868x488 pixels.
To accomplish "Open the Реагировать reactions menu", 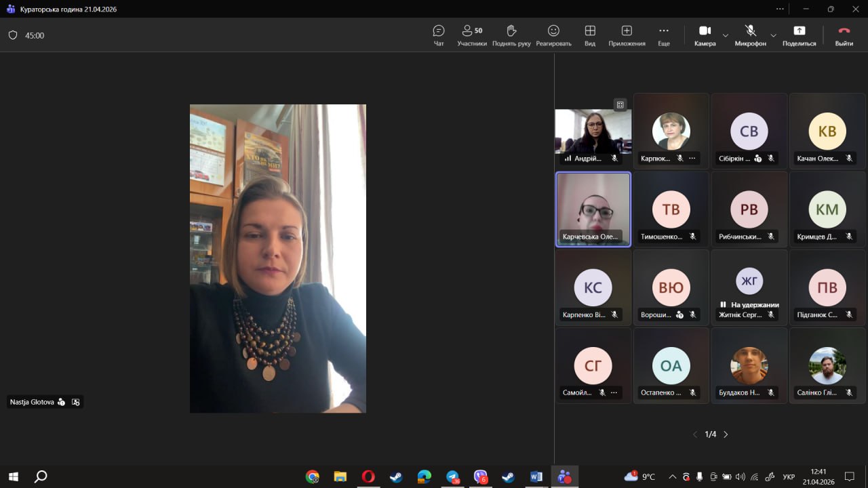I will tap(553, 35).
